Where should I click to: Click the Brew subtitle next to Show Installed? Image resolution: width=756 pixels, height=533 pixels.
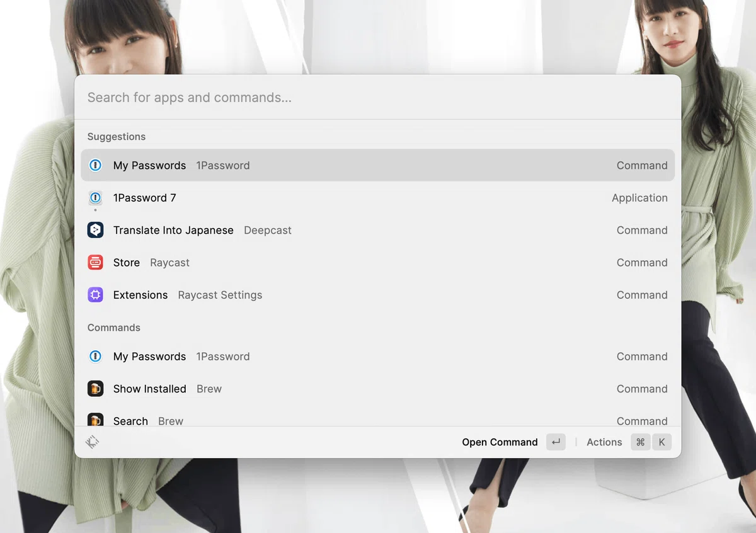[x=209, y=389]
